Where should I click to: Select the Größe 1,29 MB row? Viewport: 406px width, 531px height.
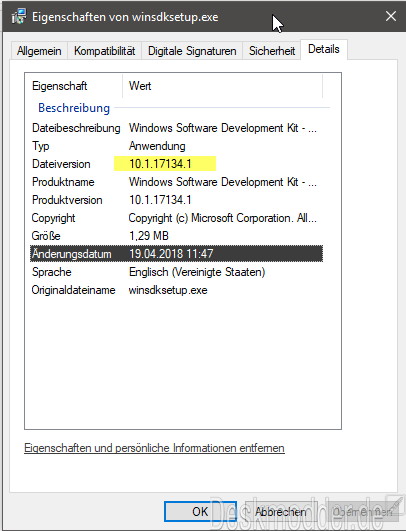(176, 236)
